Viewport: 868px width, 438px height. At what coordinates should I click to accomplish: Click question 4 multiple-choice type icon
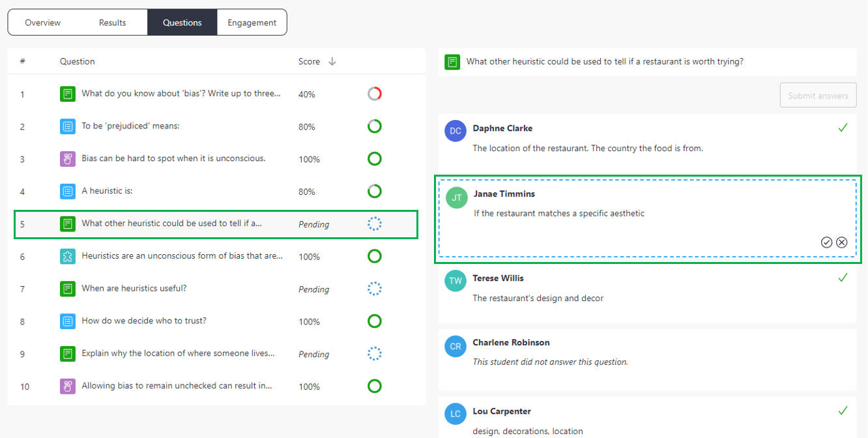click(x=68, y=192)
